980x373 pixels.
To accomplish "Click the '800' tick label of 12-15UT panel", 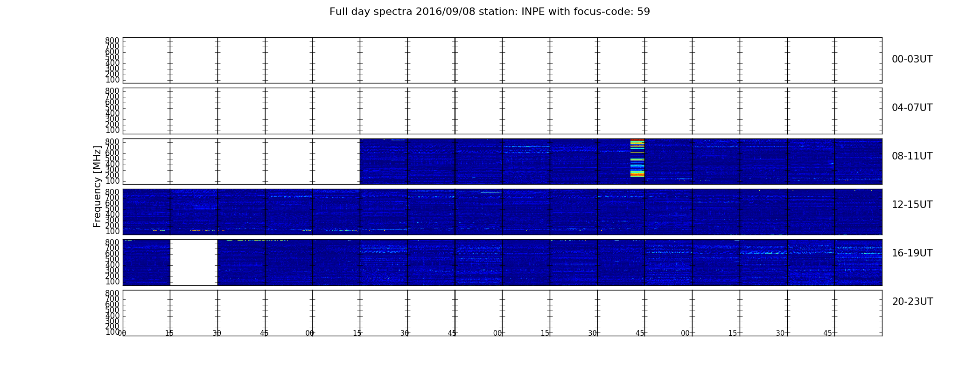I will [x=112, y=192].
